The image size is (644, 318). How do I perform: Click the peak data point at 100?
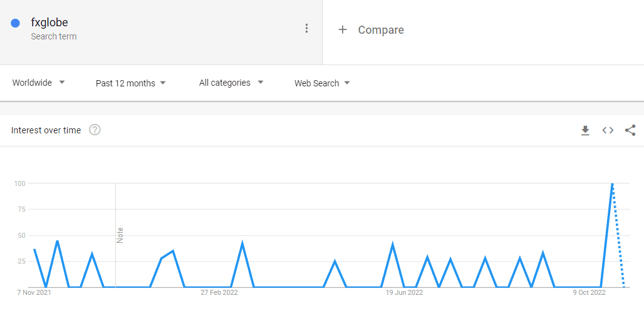(612, 183)
